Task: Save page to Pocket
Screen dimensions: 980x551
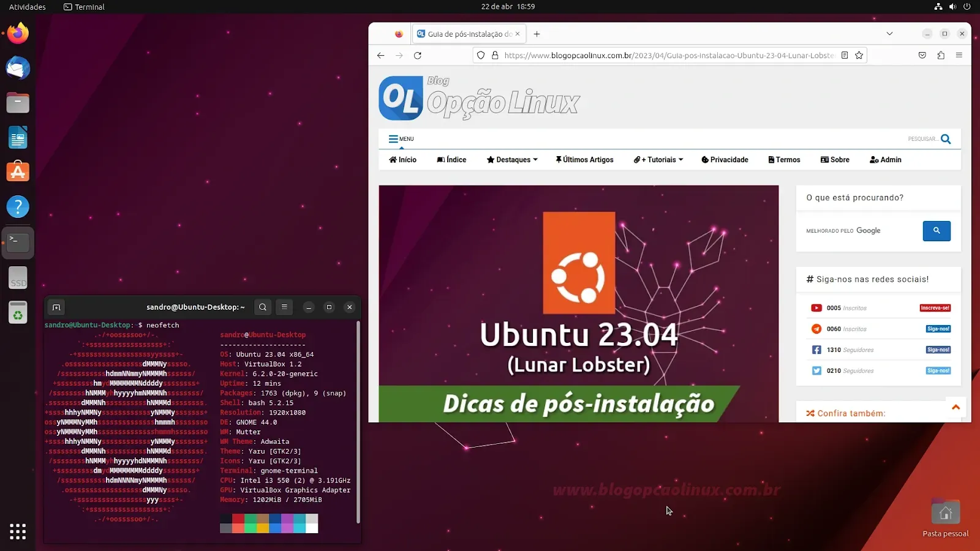Action: (922, 55)
